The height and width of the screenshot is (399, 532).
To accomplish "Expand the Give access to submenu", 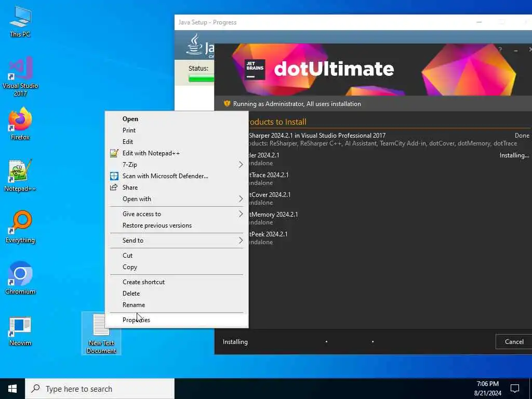I will [177, 214].
